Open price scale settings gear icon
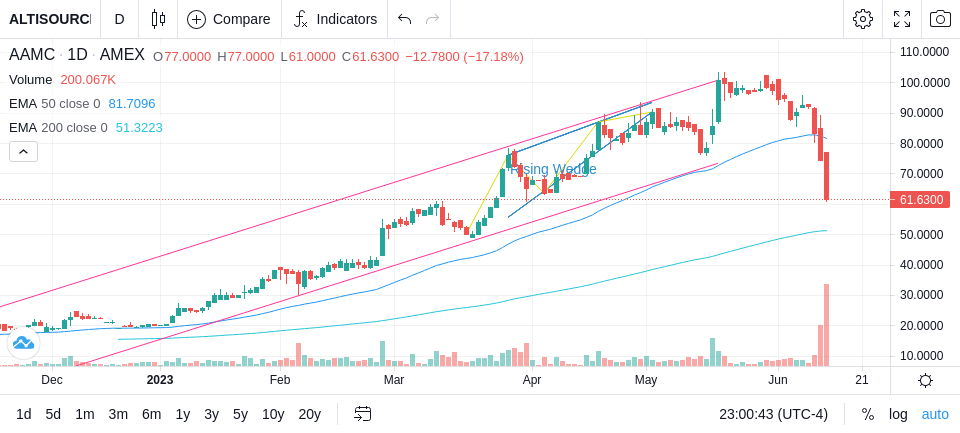Image resolution: width=960 pixels, height=433 pixels. (925, 380)
